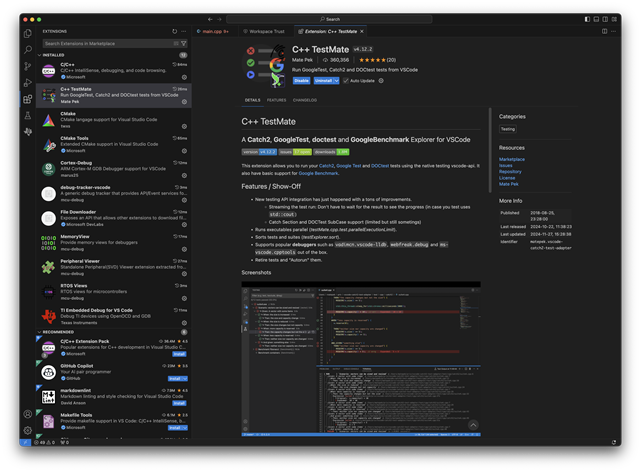Click the title bar Search command box
The image size is (640, 471).
point(329,19)
